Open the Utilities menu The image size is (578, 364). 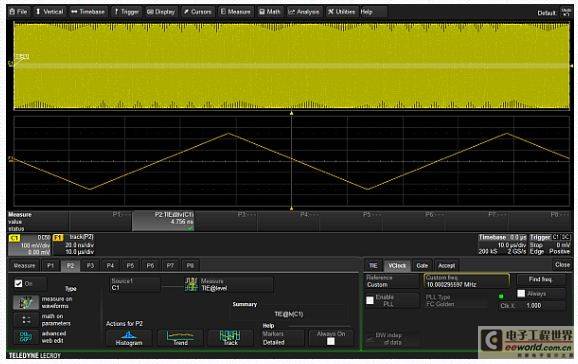(x=342, y=12)
